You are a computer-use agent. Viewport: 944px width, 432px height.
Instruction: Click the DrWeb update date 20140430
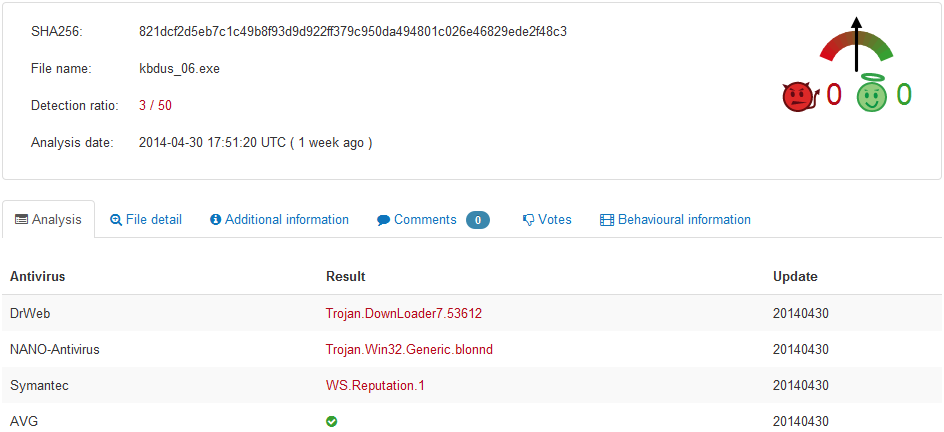point(801,313)
